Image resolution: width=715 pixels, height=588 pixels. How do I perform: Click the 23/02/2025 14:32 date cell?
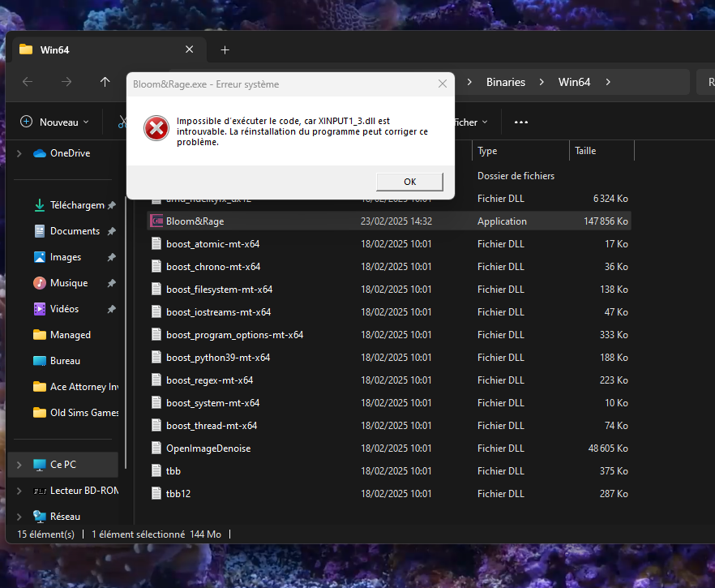tap(396, 221)
